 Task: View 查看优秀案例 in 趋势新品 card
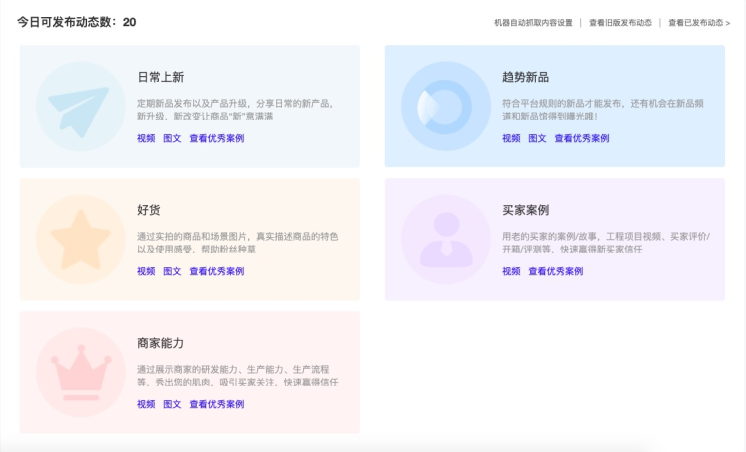tap(581, 139)
